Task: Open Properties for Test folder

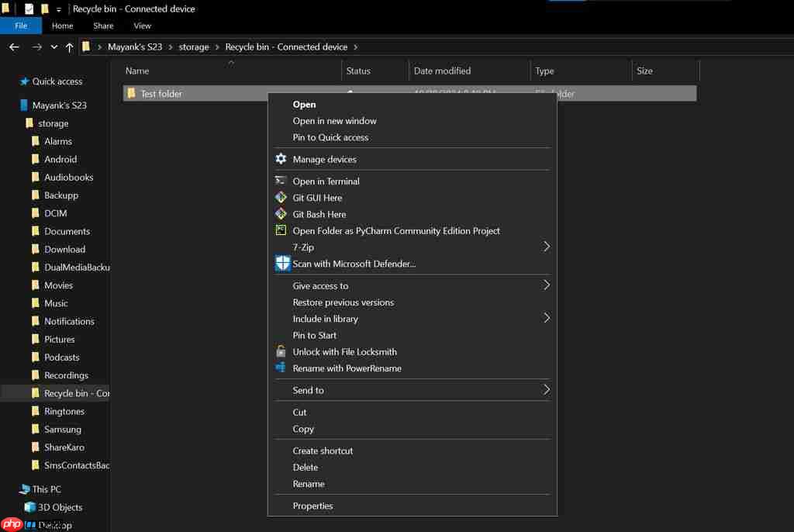Action: [x=312, y=506]
